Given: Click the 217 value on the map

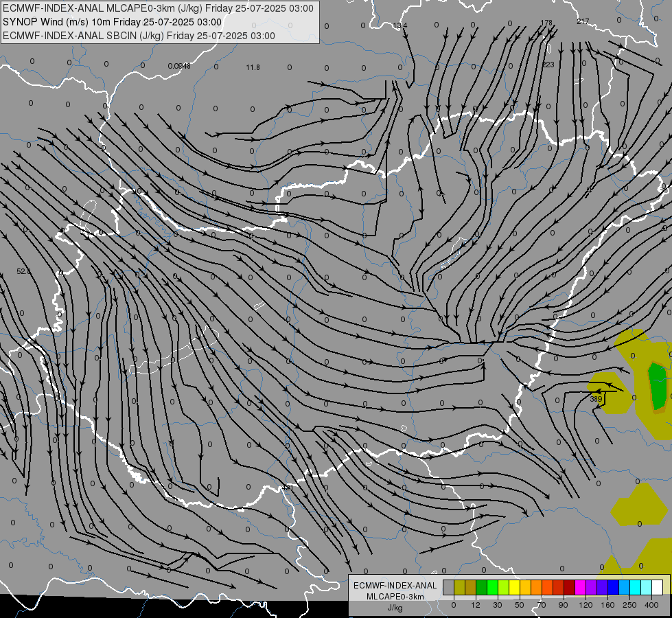Looking at the screenshot, I should coord(583,21).
